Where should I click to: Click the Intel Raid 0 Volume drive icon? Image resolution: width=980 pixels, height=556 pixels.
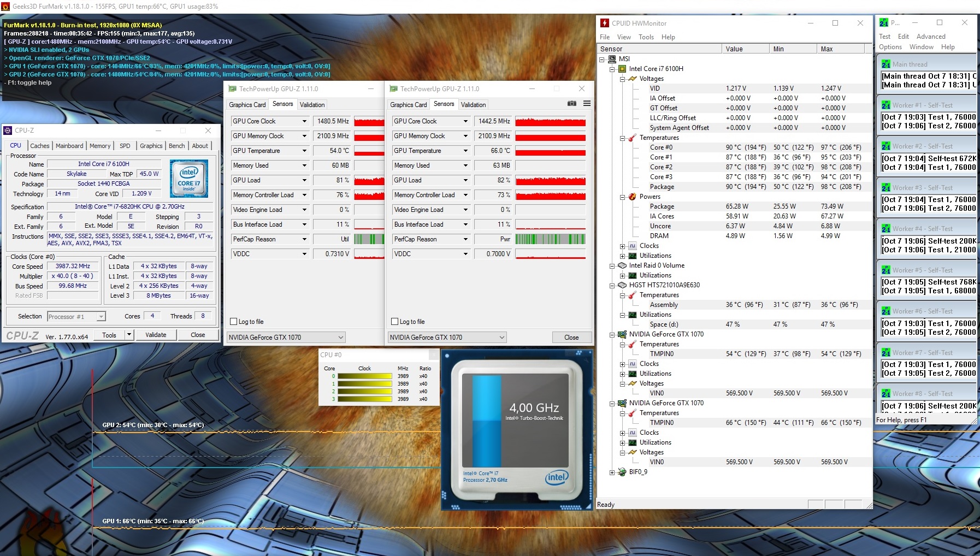click(622, 265)
